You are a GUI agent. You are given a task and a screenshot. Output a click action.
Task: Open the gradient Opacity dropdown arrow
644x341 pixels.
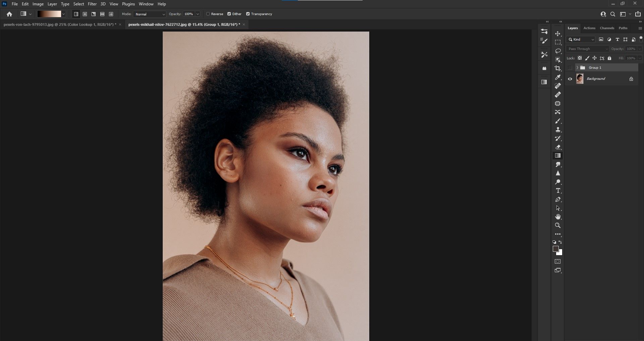point(198,14)
